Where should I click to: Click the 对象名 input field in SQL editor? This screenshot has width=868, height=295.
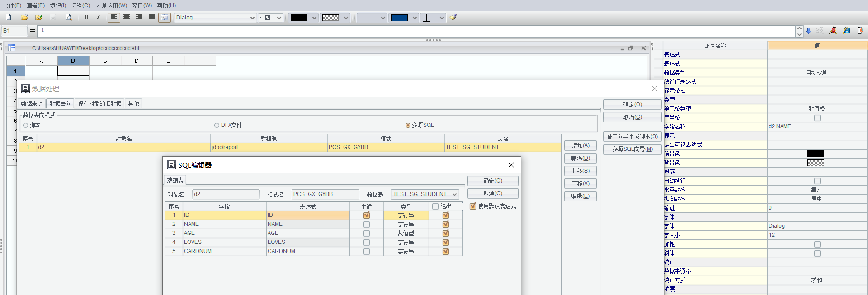click(226, 194)
